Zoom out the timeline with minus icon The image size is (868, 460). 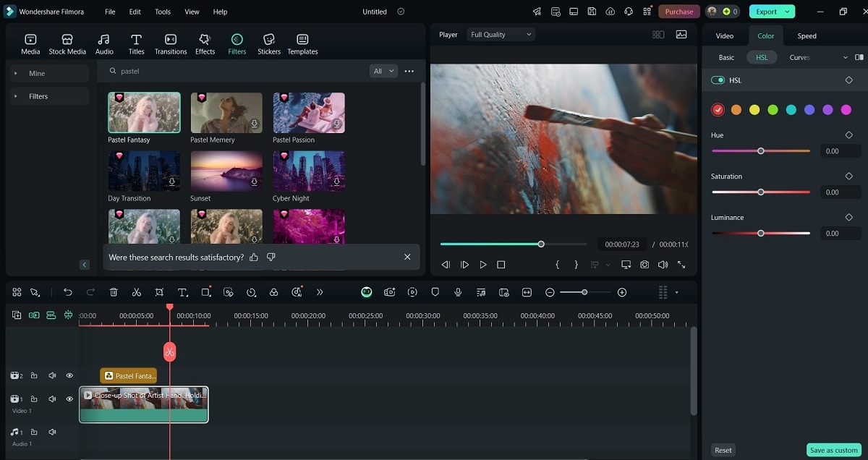[550, 292]
